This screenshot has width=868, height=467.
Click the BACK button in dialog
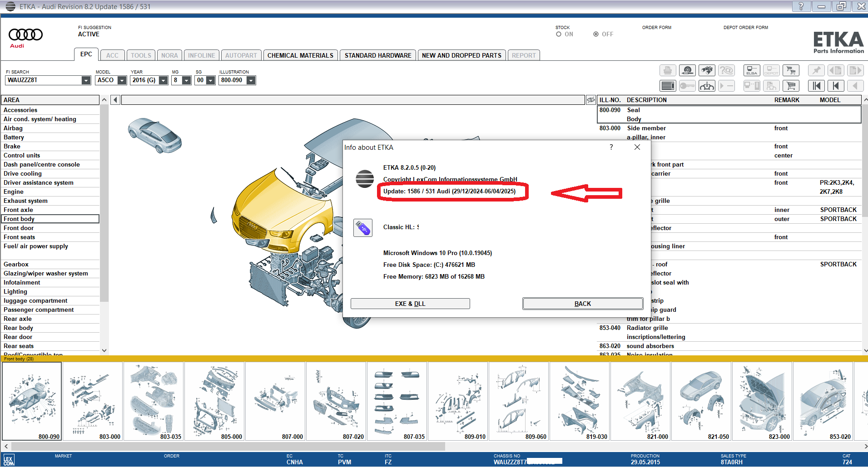tap(583, 304)
